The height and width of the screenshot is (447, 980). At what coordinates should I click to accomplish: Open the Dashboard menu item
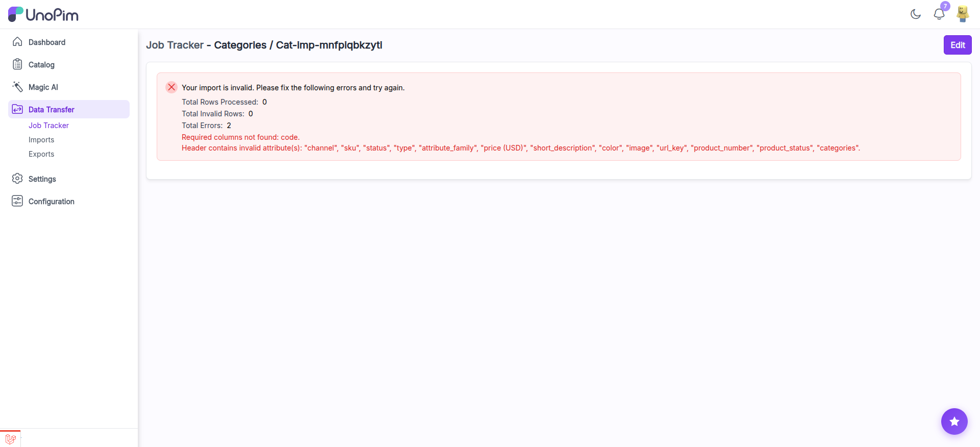47,42
